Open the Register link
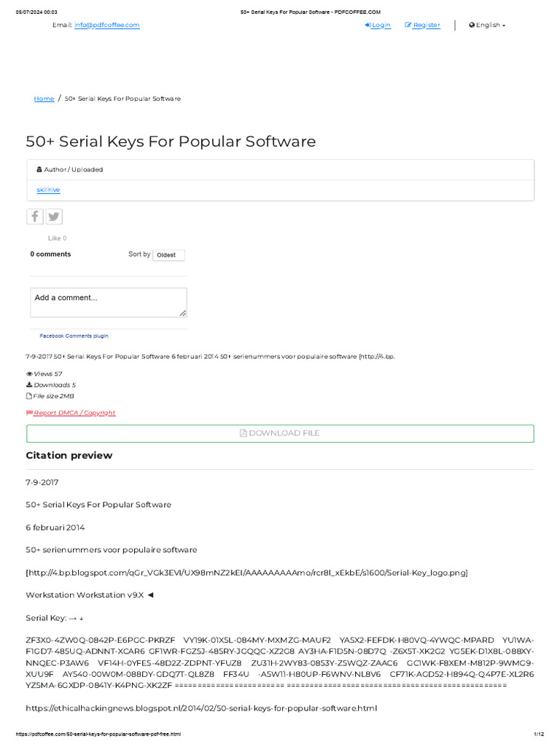The height and width of the screenshot is (747, 560). 423,25
